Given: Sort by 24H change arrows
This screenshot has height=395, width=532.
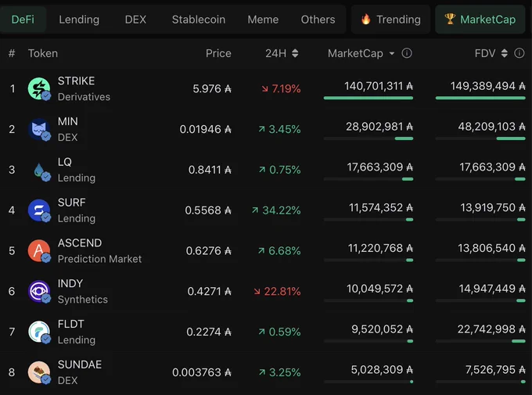Looking at the screenshot, I should click(x=295, y=53).
